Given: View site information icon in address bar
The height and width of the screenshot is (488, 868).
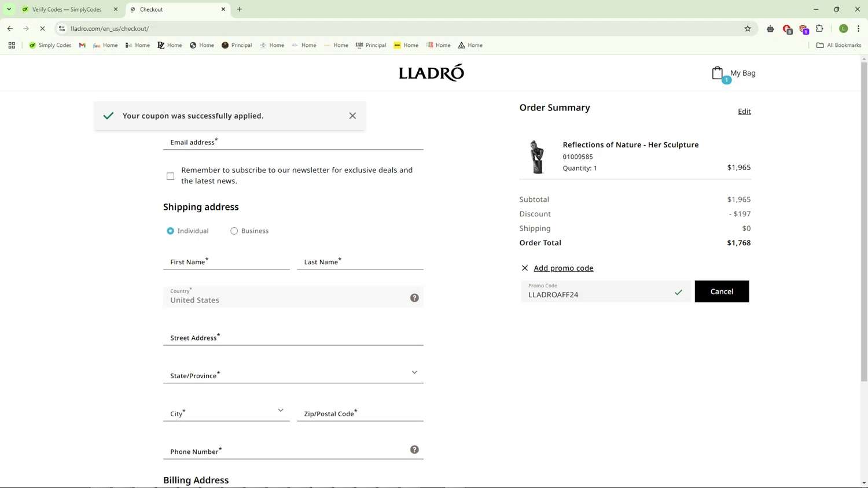Looking at the screenshot, I should (x=62, y=28).
